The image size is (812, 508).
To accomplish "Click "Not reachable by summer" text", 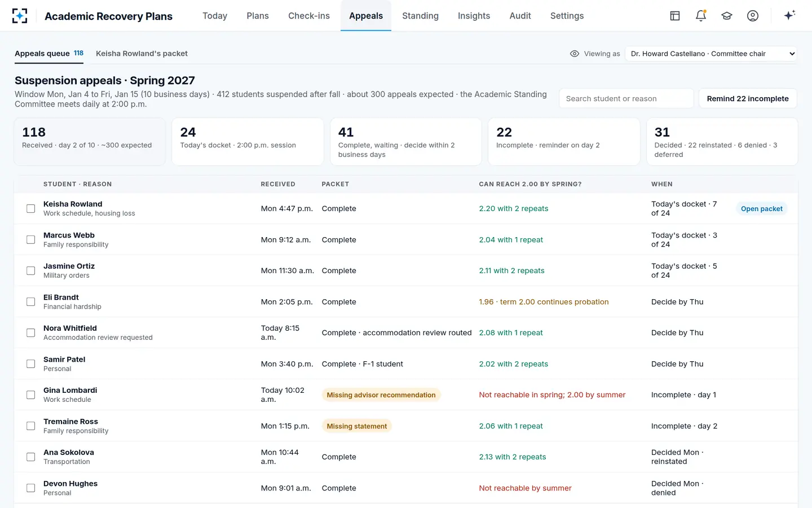I will [x=525, y=488].
